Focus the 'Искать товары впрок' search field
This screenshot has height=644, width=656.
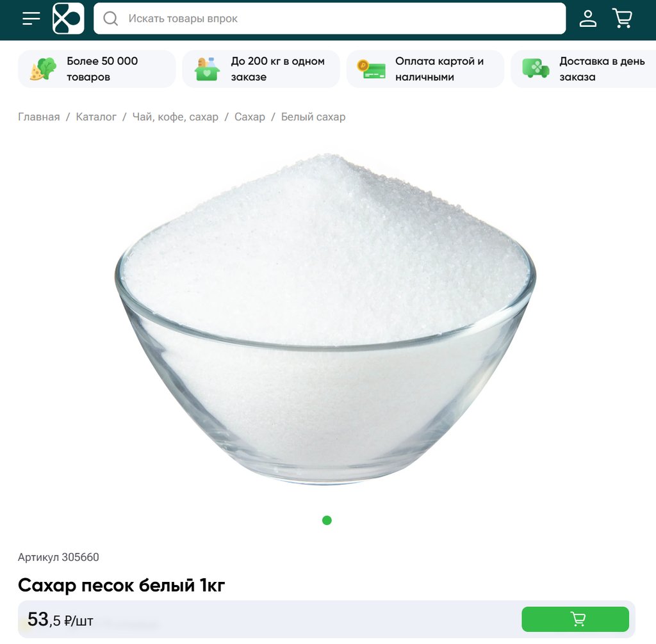pyautogui.click(x=330, y=19)
